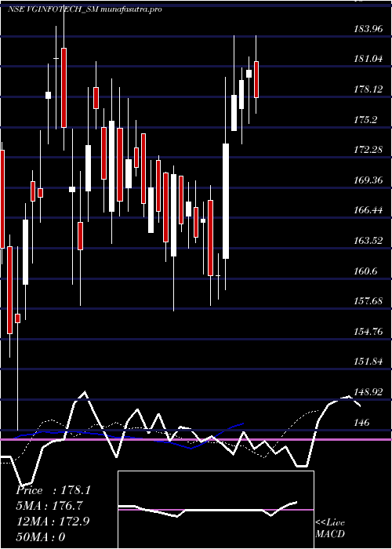Click the 154.76 price axis label
Image resolution: width=392 pixels, height=549 pixels.
click(368, 332)
